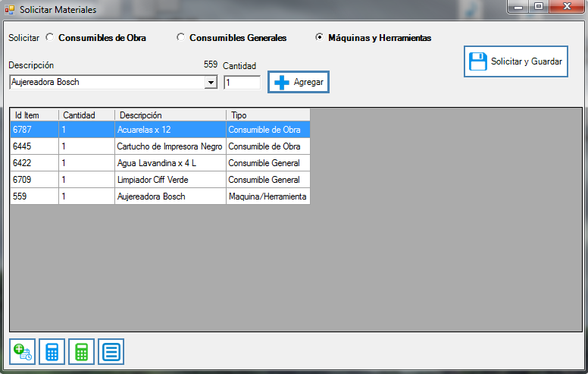The image size is (588, 374).
Task: Select Id Item cell 6422
Action: 35,163
